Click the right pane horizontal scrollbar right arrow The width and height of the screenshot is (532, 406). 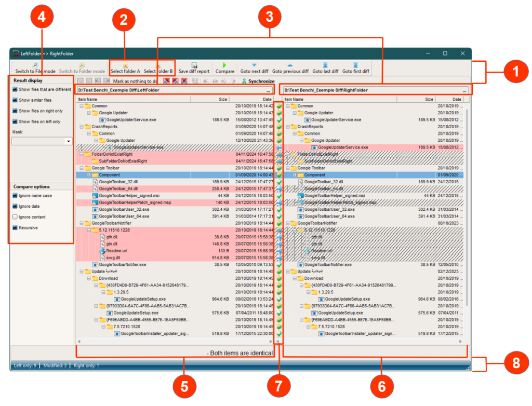pyautogui.click(x=460, y=341)
